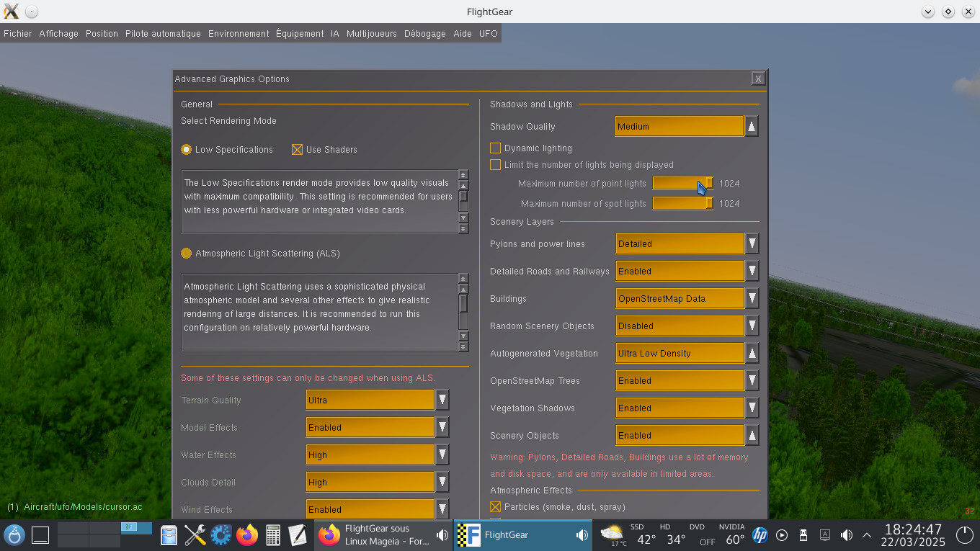Expand the Model Effects dropdown
980x551 pixels.
[442, 428]
